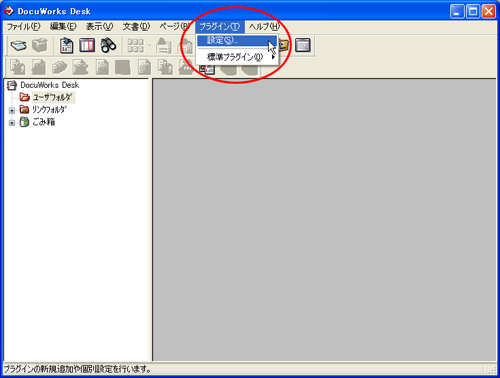Click the clipboard paste icon

click(66, 45)
